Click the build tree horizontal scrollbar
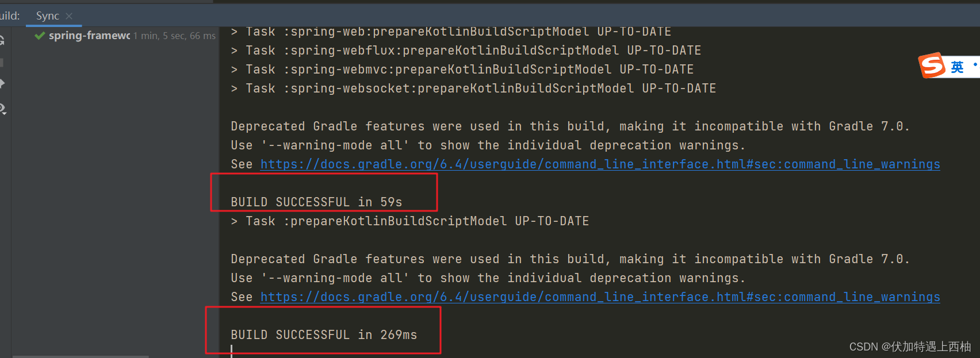The width and height of the screenshot is (980, 358). coord(81,356)
